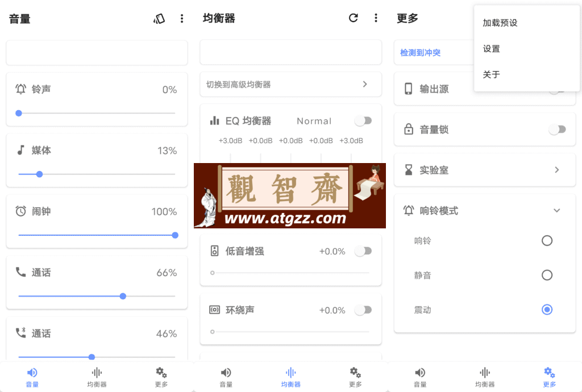The height and width of the screenshot is (392, 582).
Task: Click the 响铃模式 bell icon
Action: (408, 210)
